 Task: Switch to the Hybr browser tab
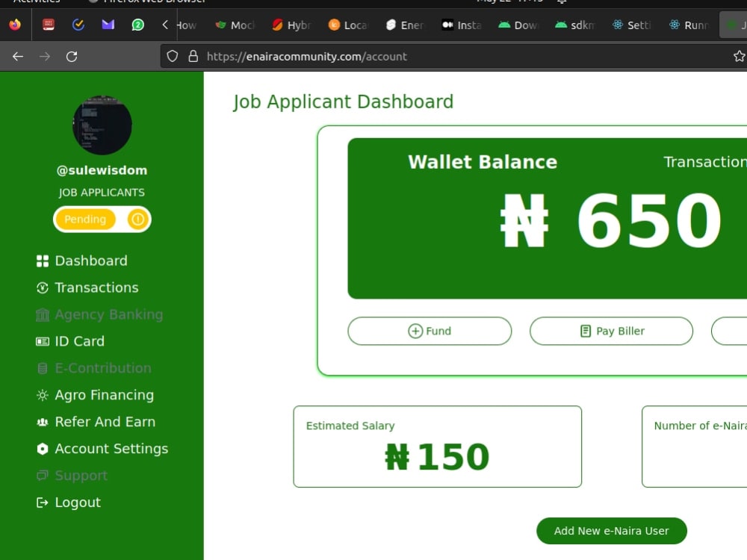pos(291,25)
